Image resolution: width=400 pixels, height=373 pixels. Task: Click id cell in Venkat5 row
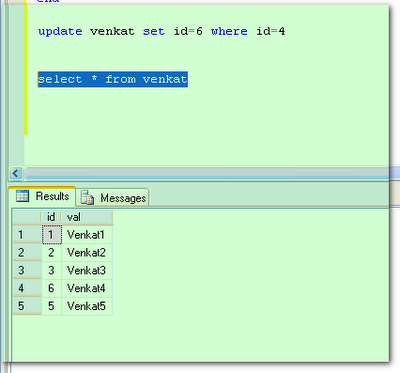point(52,306)
